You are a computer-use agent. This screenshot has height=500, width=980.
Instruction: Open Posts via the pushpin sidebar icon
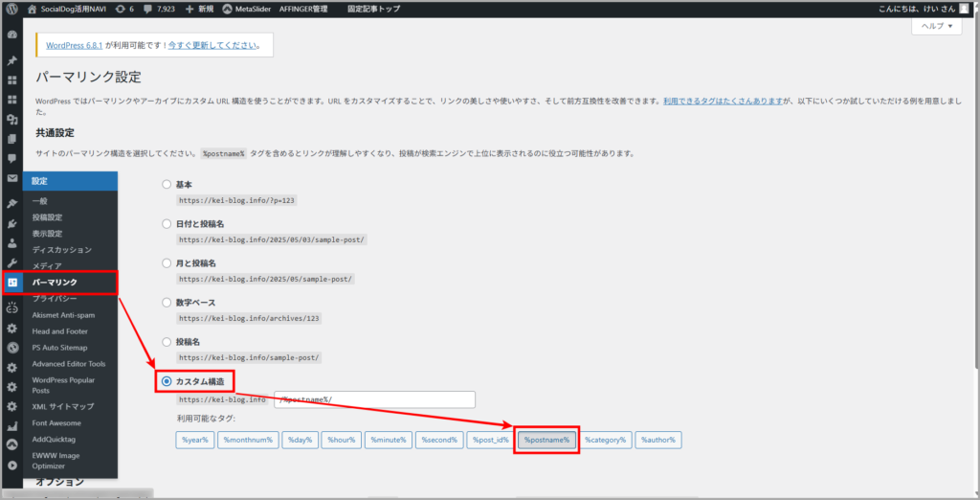tap(11, 61)
